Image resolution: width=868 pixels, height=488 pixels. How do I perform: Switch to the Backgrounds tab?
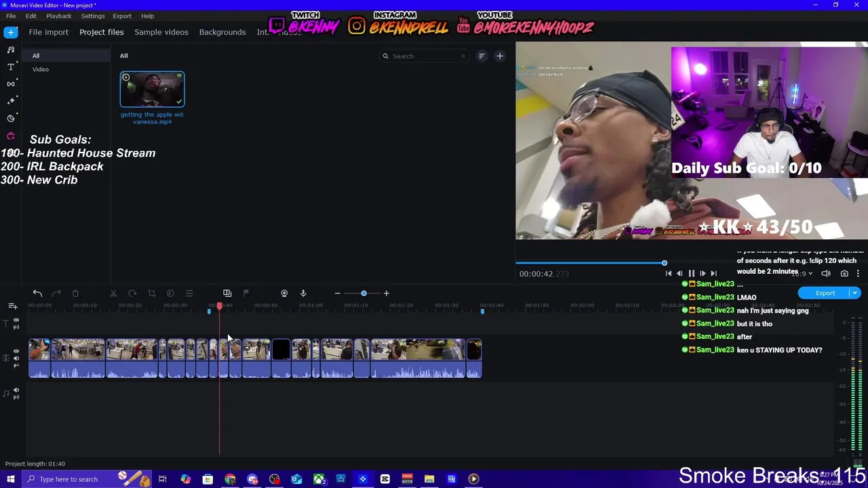(222, 32)
